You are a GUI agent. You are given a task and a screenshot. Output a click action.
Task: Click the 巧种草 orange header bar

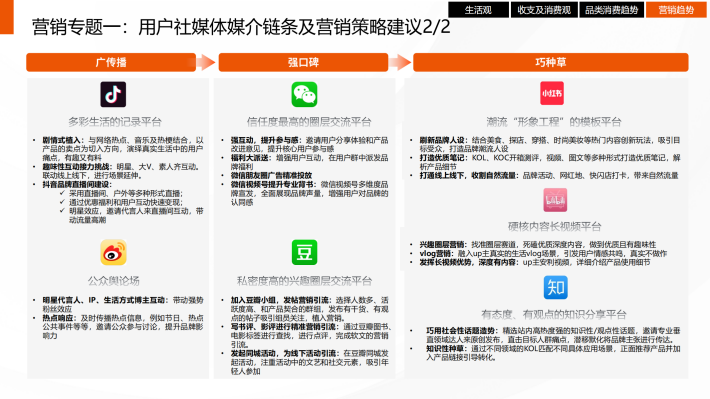(551, 62)
